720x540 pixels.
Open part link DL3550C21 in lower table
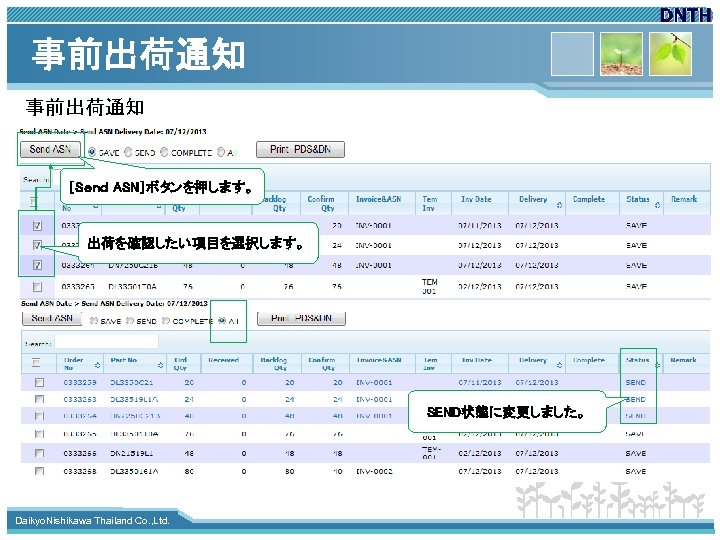pyautogui.click(x=132, y=382)
